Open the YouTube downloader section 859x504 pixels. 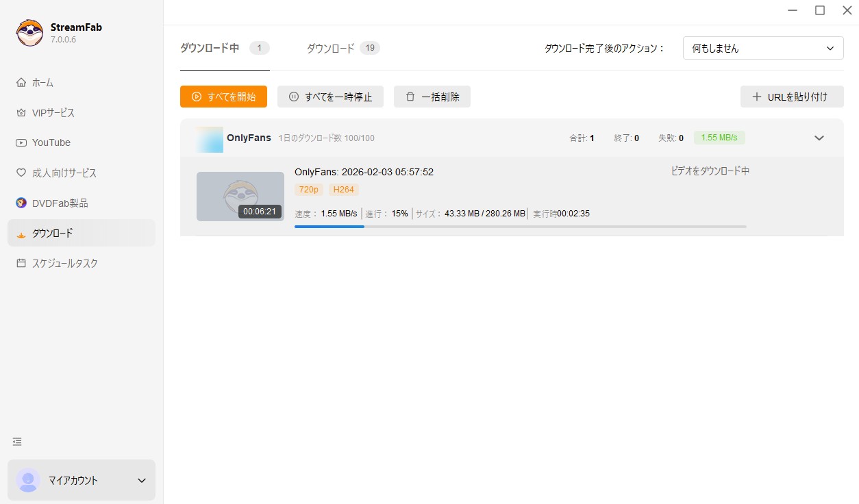click(x=51, y=142)
